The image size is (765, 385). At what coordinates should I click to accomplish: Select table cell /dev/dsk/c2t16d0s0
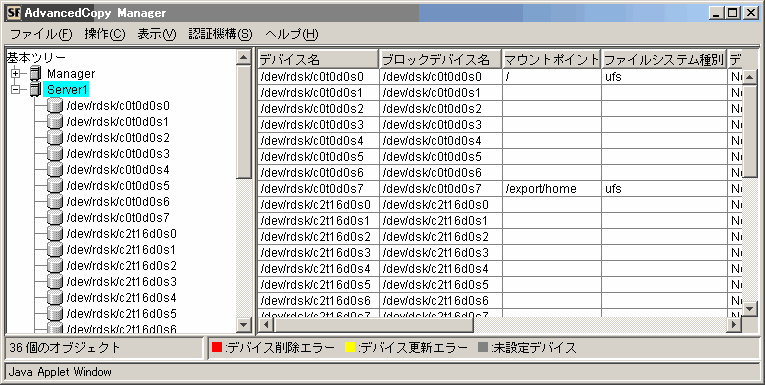[x=441, y=205]
